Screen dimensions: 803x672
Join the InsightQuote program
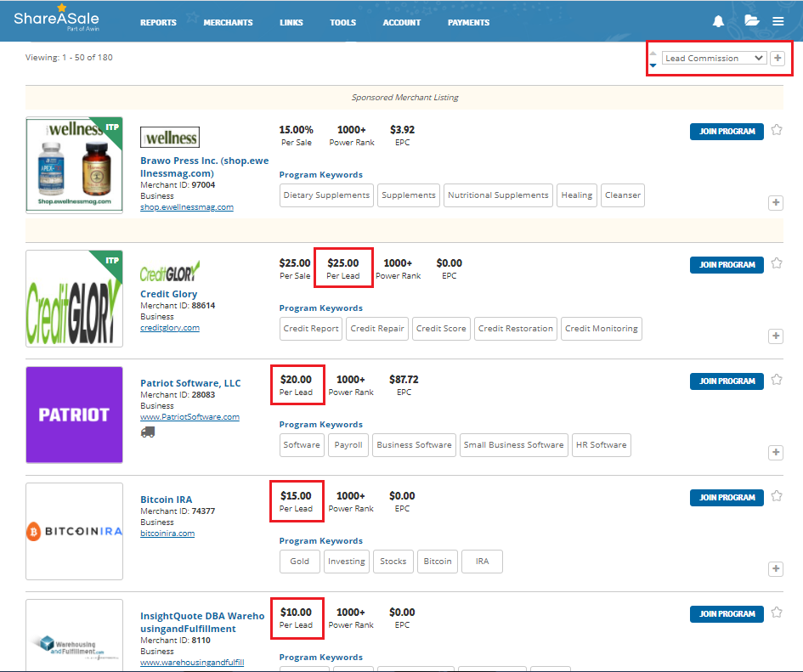[727, 613]
